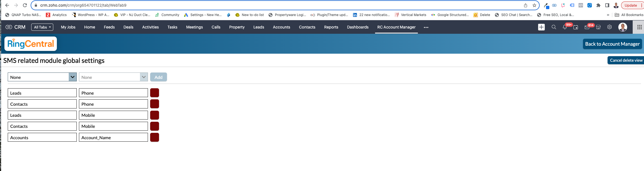Open the Meetings tab
644x171 pixels.
click(195, 27)
